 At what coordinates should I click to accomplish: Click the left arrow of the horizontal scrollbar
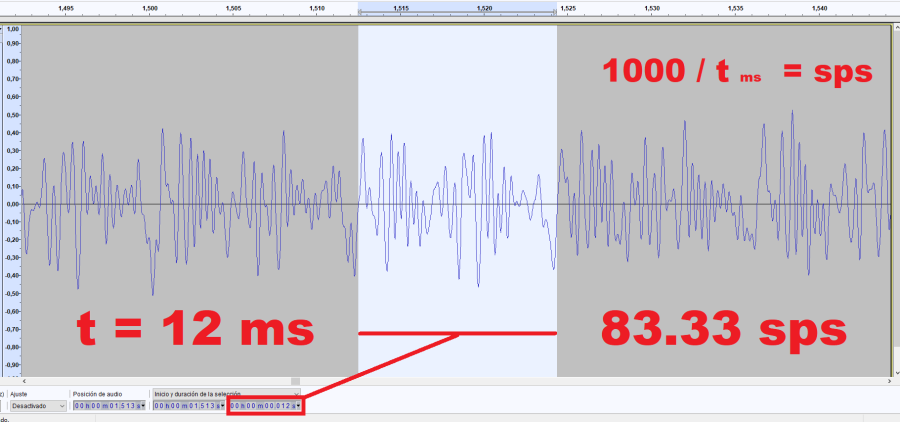[x=25, y=381]
